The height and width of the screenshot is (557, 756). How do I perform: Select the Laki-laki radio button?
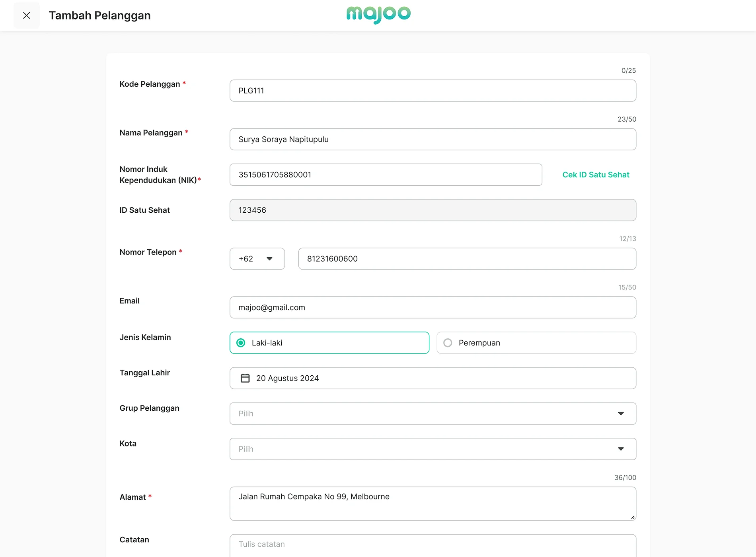click(x=241, y=343)
